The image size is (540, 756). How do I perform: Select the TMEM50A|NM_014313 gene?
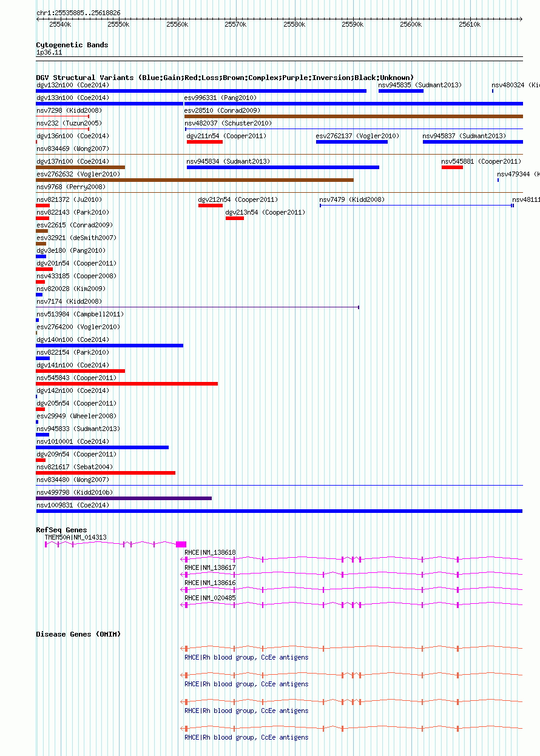(115, 544)
